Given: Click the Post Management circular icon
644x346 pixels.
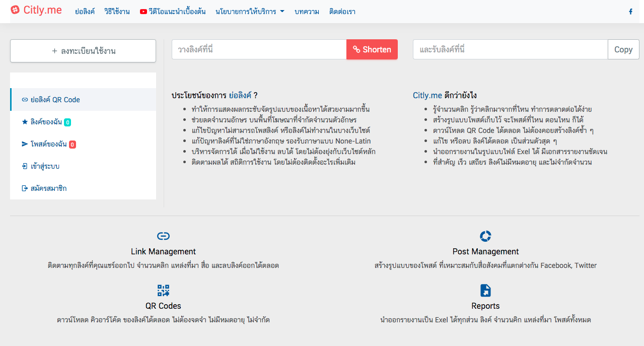Looking at the screenshot, I should click(485, 235).
